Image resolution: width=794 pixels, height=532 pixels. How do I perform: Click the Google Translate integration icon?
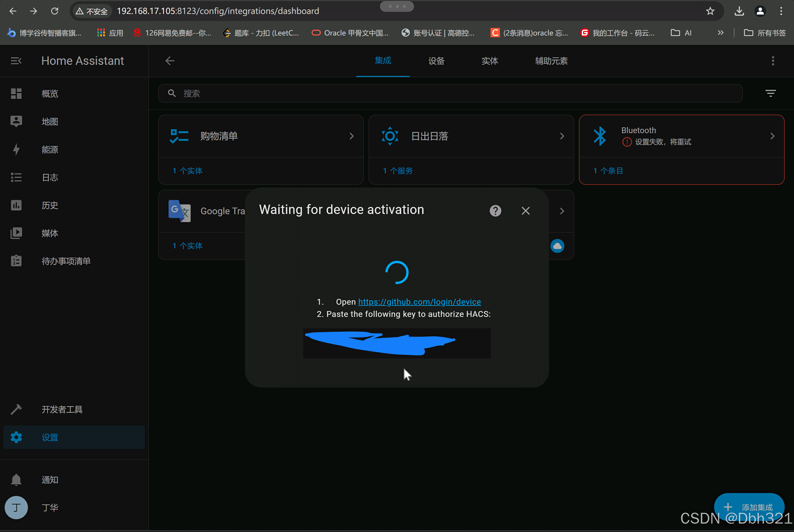179,211
